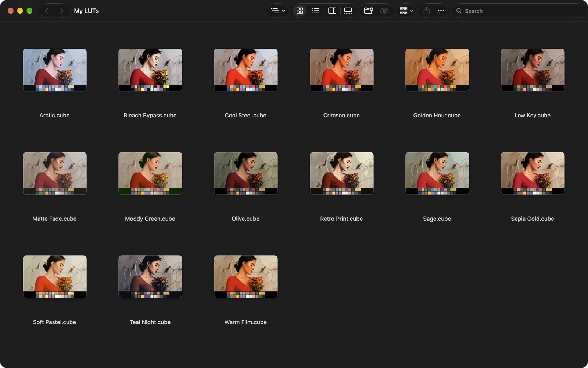Select the Sepia Gold.cube thumbnail

533,173
